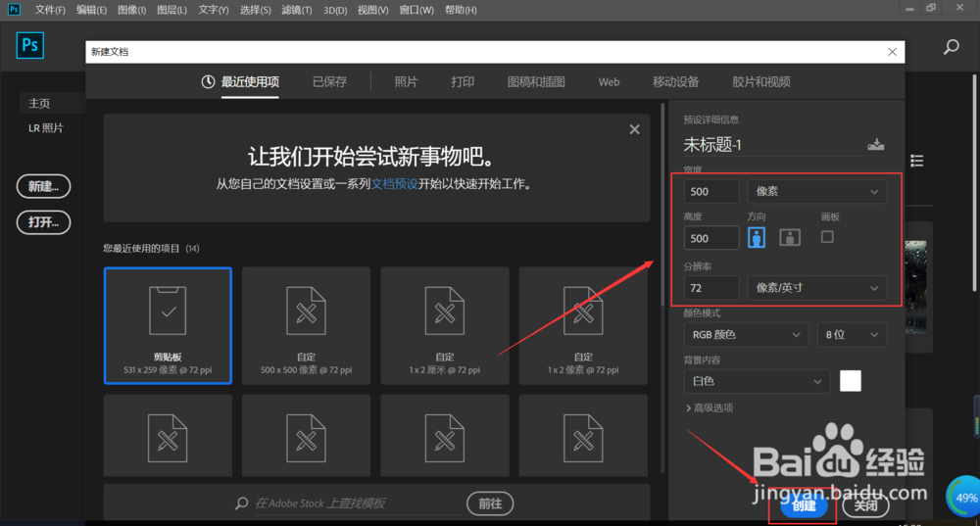Open the 文字(Y) menu
980x526 pixels.
pyautogui.click(x=213, y=10)
